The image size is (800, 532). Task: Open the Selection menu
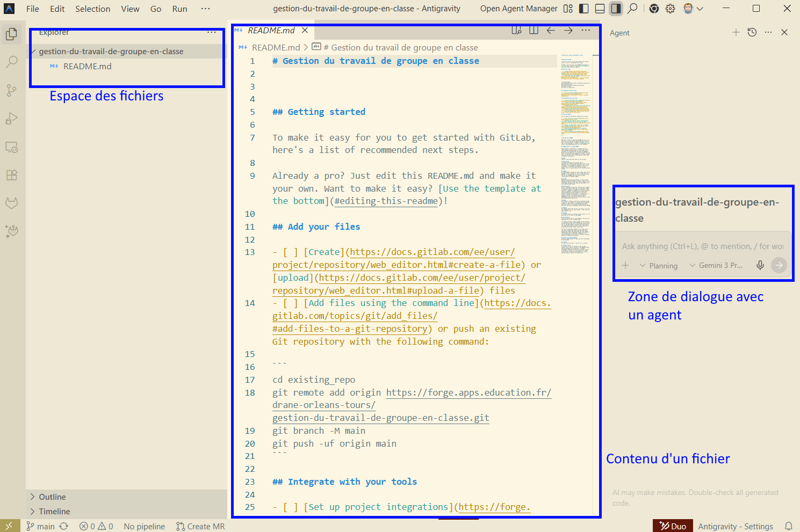(92, 9)
